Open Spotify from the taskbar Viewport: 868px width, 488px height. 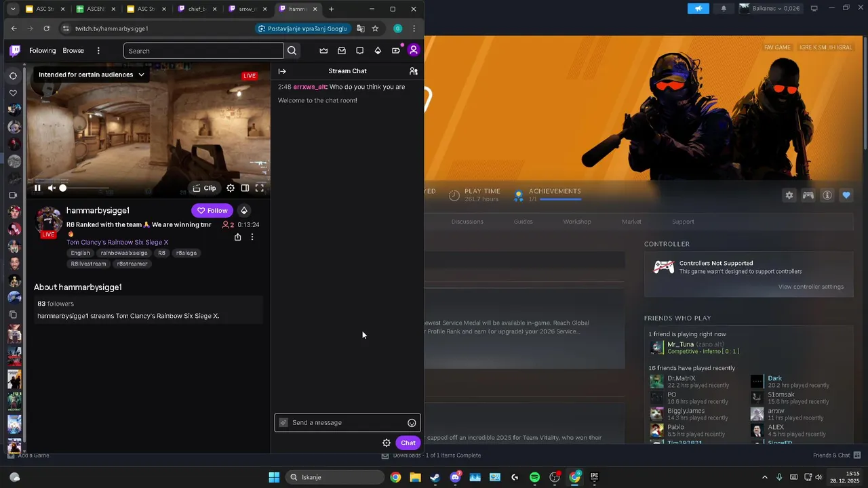(x=534, y=477)
